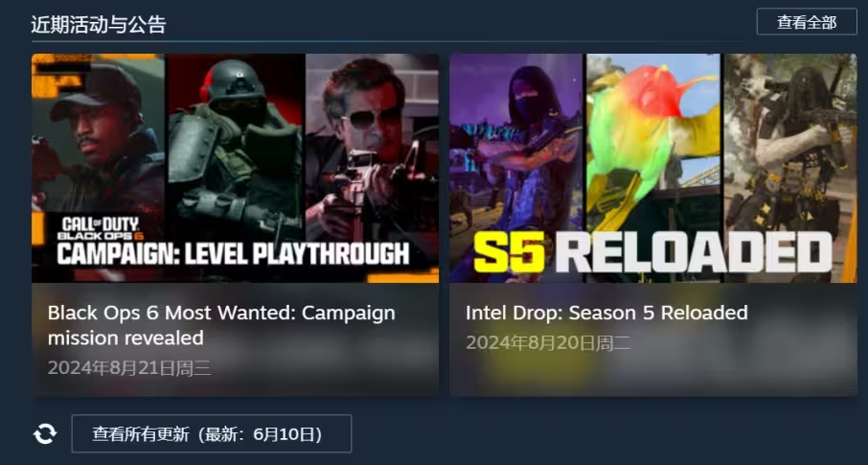Click the blurred area below Season 5 date
The image size is (868, 465).
(x=653, y=374)
